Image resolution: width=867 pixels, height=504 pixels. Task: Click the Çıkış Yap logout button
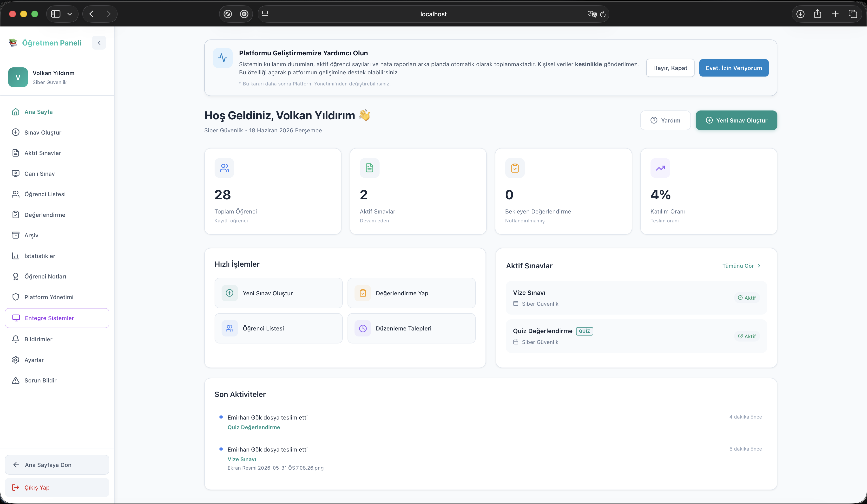[x=57, y=487]
